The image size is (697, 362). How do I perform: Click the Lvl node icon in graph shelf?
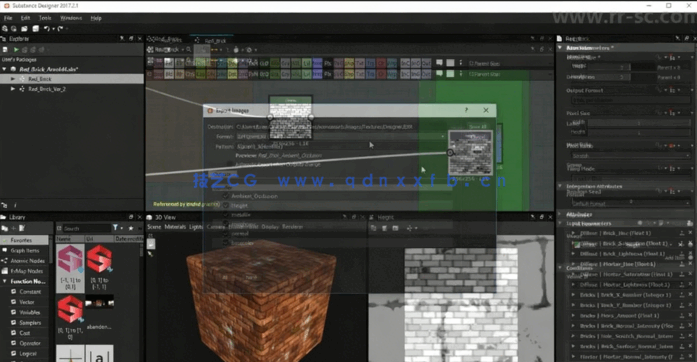[x=307, y=63]
